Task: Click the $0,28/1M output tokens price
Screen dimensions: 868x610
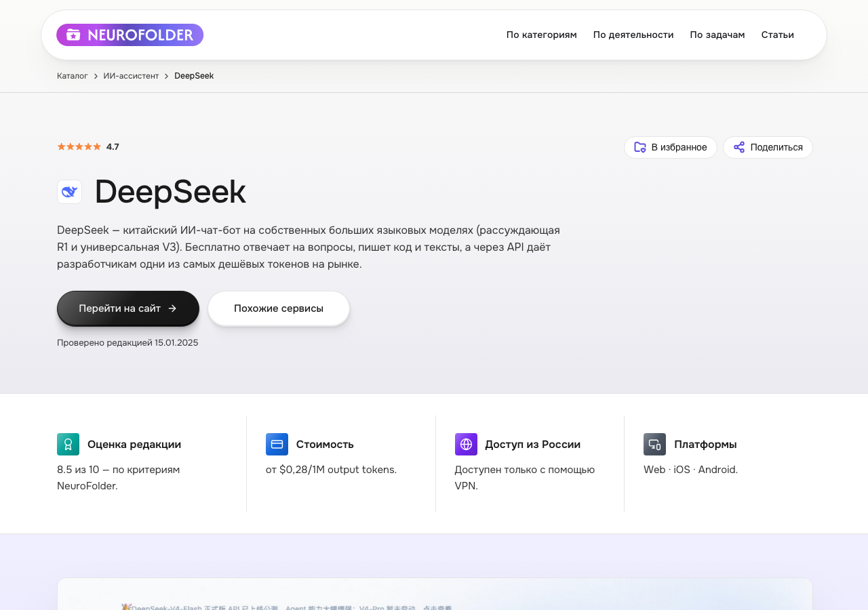Action: [331, 469]
